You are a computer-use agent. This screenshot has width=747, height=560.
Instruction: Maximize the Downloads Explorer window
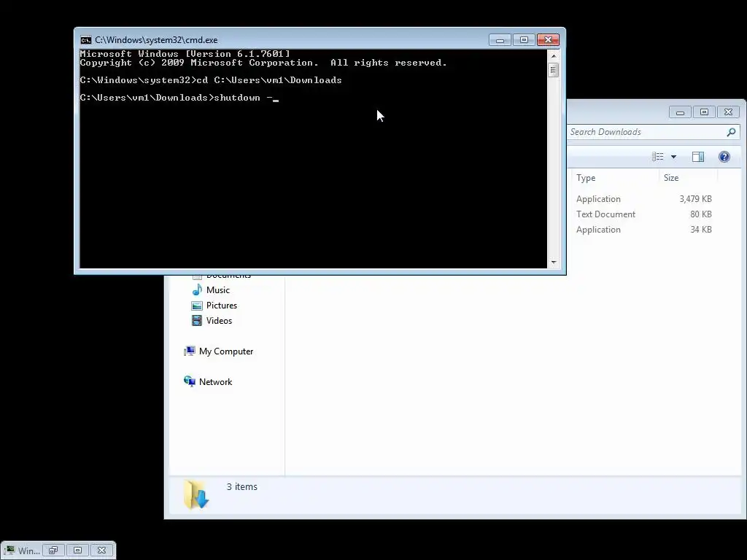click(704, 112)
